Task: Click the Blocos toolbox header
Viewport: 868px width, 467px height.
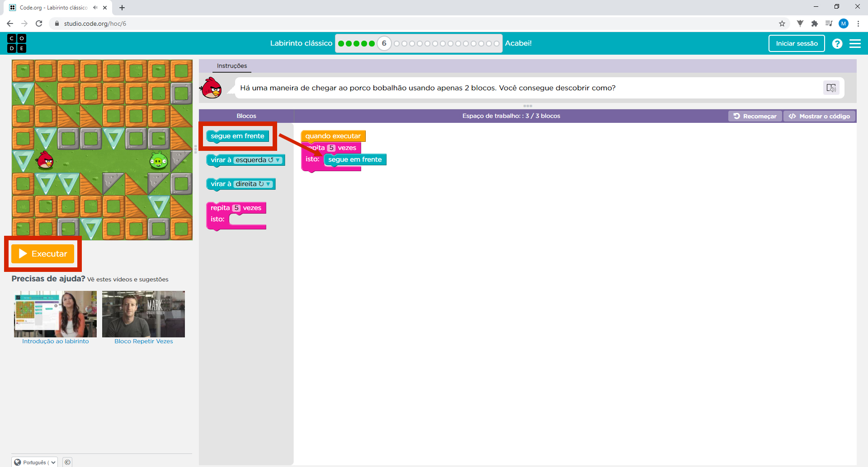Action: (x=246, y=116)
